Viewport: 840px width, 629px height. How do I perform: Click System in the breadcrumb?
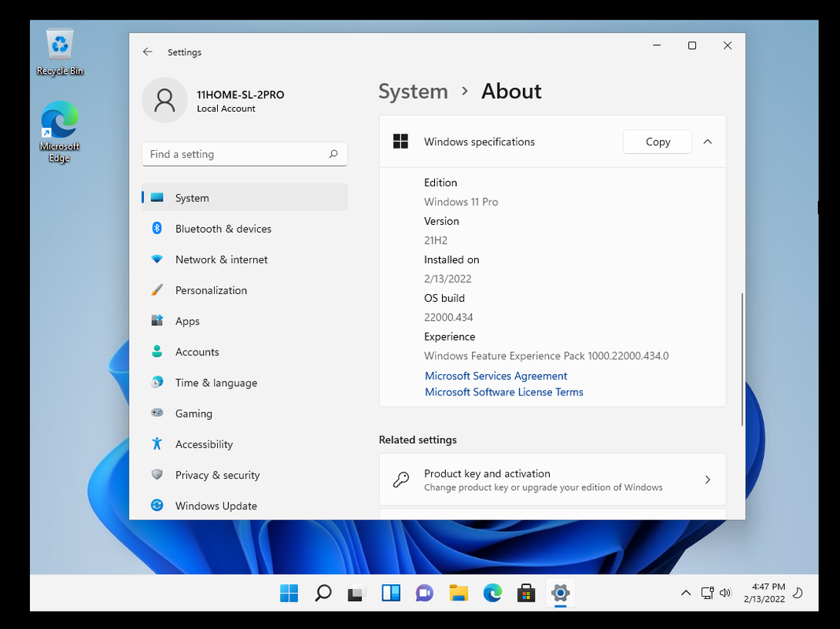[413, 91]
